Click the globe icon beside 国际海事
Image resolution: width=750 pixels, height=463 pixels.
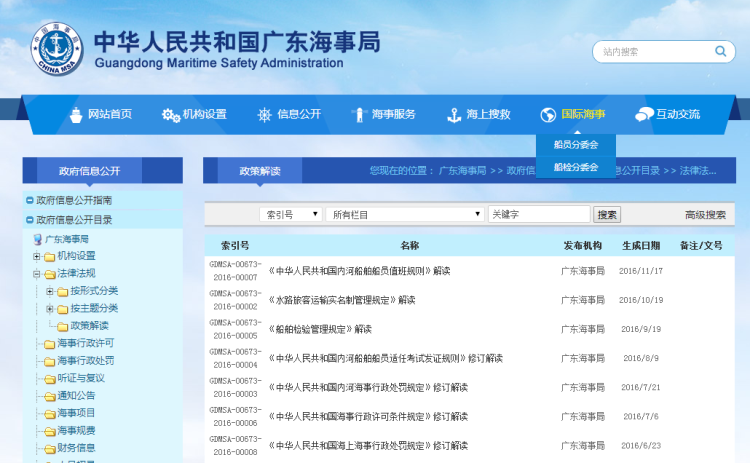[547, 114]
